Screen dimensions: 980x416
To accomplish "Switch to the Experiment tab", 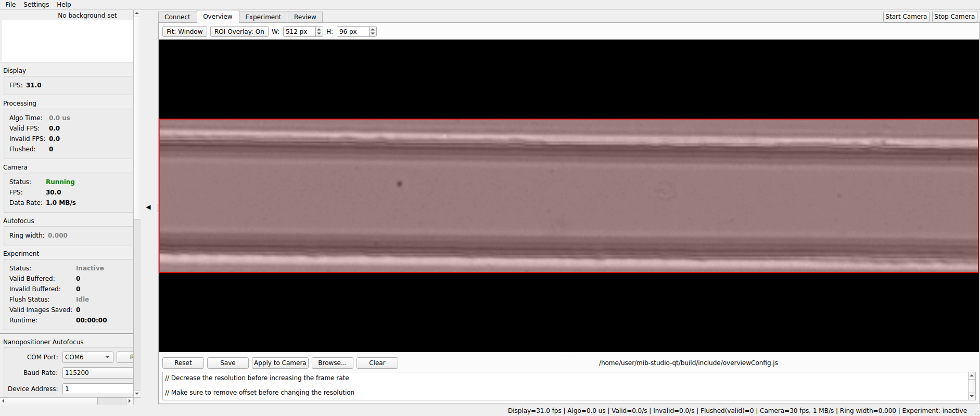I will 263,17.
